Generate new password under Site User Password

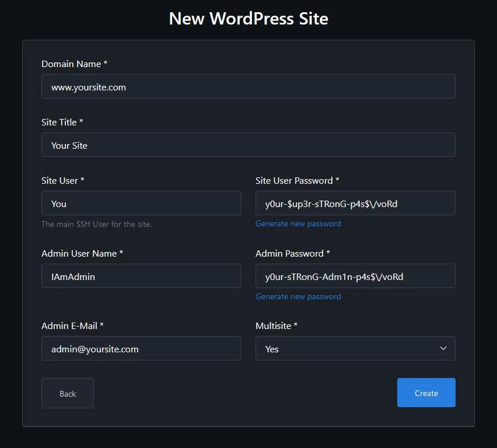(x=298, y=223)
